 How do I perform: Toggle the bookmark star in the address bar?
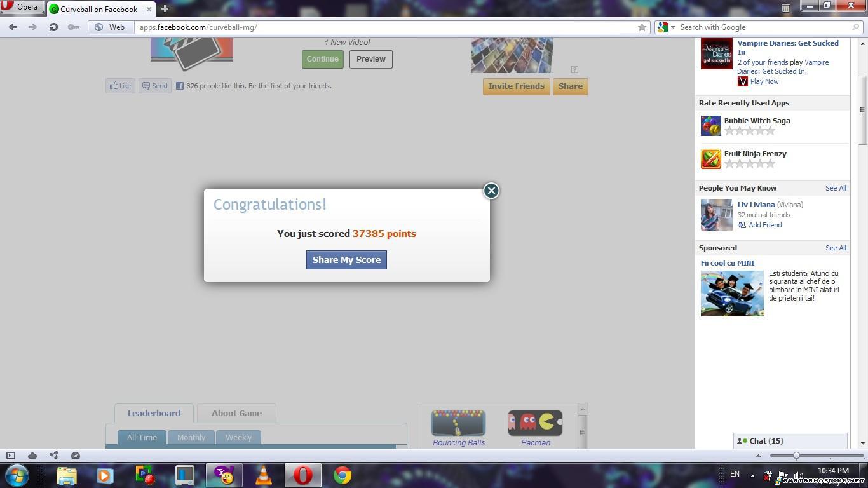pos(642,27)
